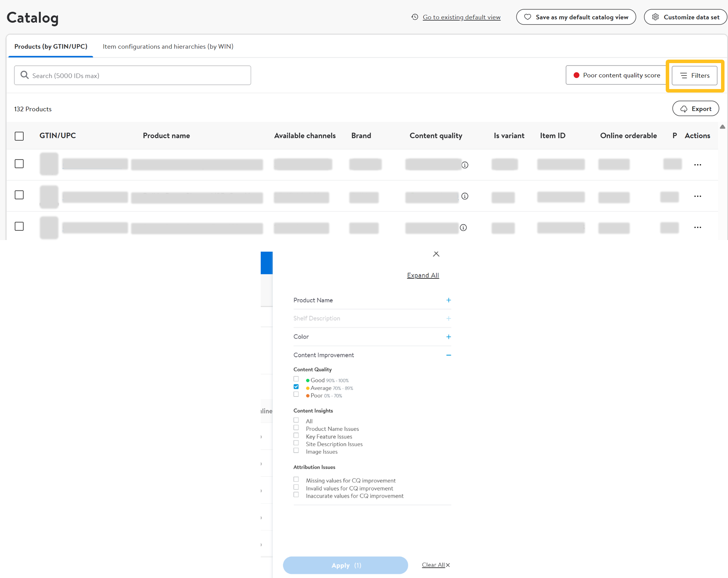Image resolution: width=728 pixels, height=578 pixels.
Task: Switch to the Products (by GTIN/UPC) tab
Action: click(x=51, y=46)
